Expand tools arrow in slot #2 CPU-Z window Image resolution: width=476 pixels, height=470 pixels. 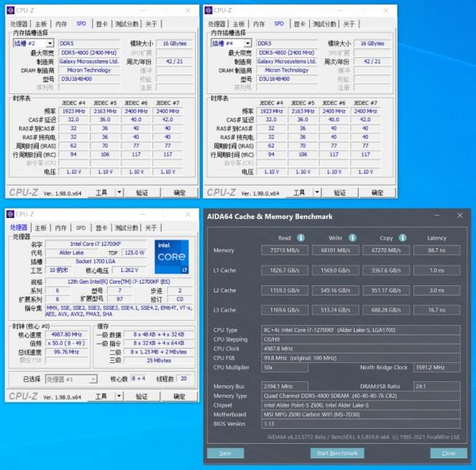coord(119,193)
